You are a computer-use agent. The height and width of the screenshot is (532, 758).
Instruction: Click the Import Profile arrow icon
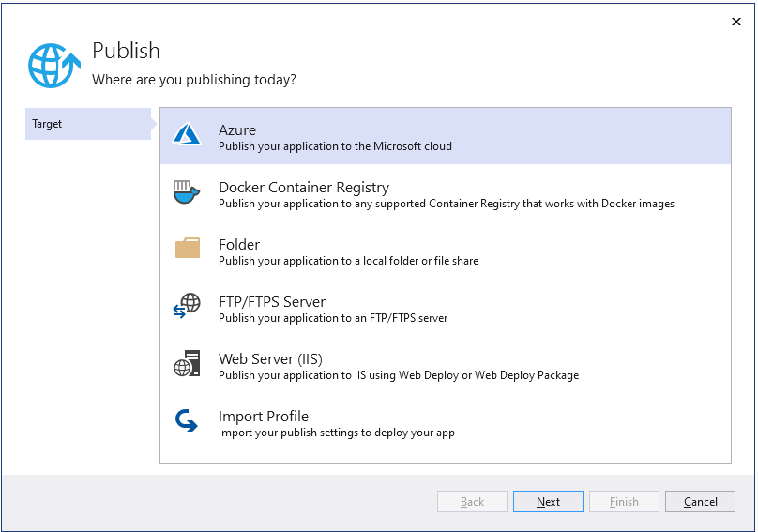coord(188,421)
